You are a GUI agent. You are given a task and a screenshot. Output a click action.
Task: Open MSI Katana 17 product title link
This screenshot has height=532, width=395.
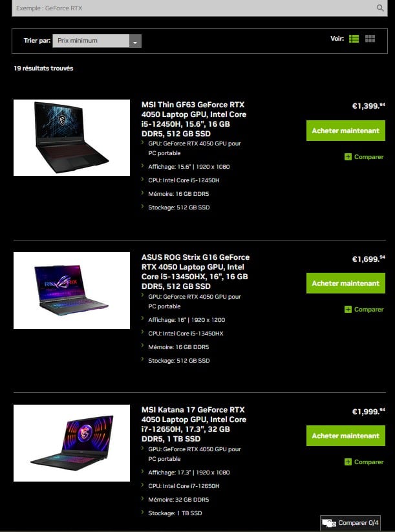click(x=194, y=424)
